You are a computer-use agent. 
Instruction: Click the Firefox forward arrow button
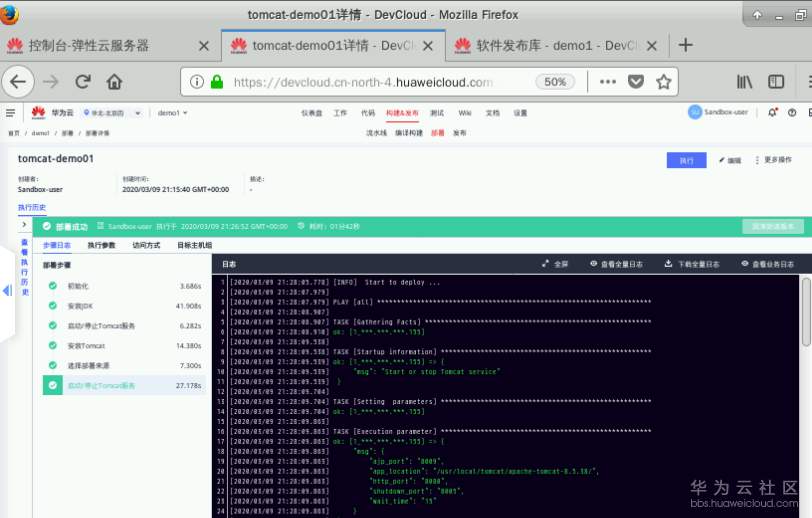point(51,82)
